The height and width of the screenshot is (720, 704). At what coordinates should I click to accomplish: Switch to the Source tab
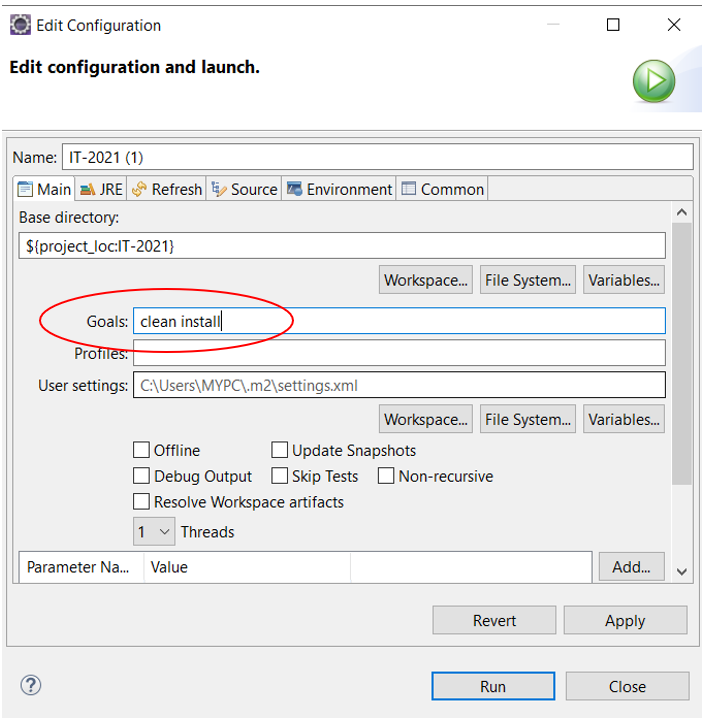[244, 189]
